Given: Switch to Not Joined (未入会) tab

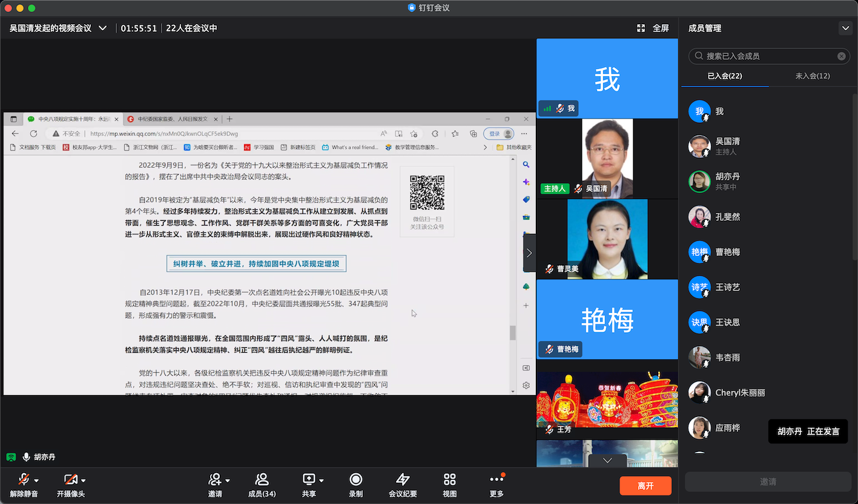Looking at the screenshot, I should 812,76.
